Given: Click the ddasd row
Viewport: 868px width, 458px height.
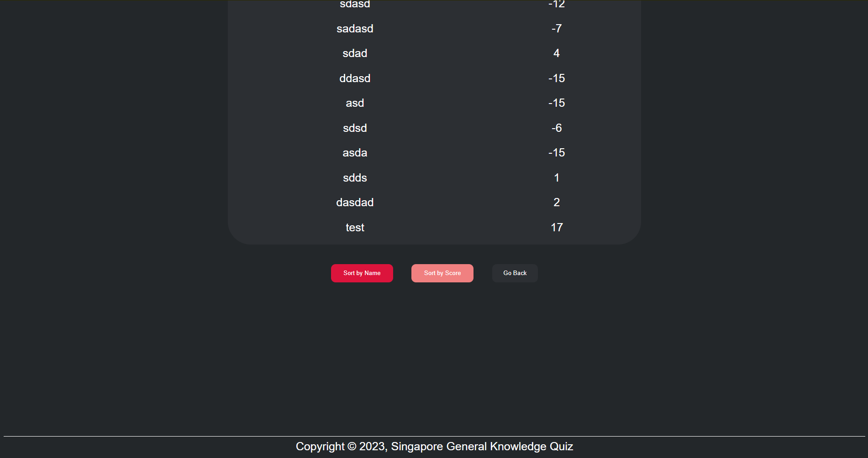Looking at the screenshot, I should 355,78.
